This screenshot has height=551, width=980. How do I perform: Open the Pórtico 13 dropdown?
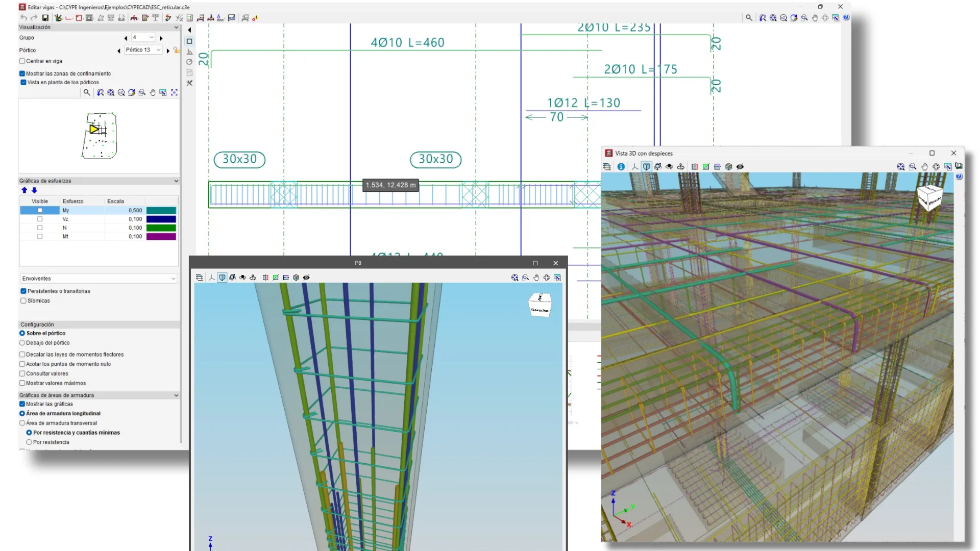coord(143,50)
